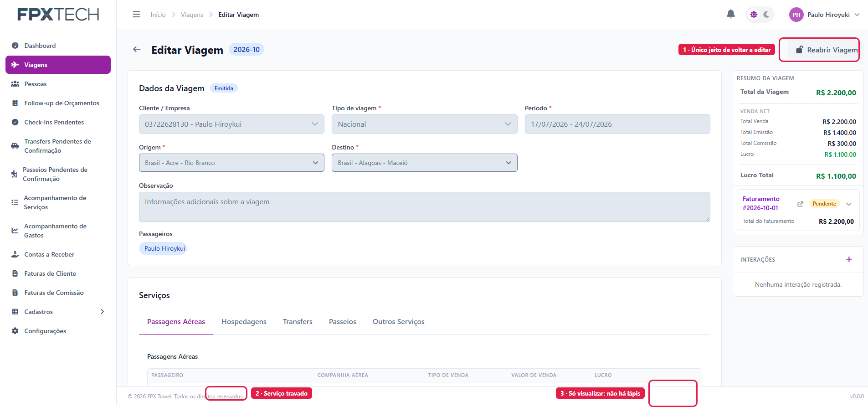Click the Observação text area

coord(424,207)
